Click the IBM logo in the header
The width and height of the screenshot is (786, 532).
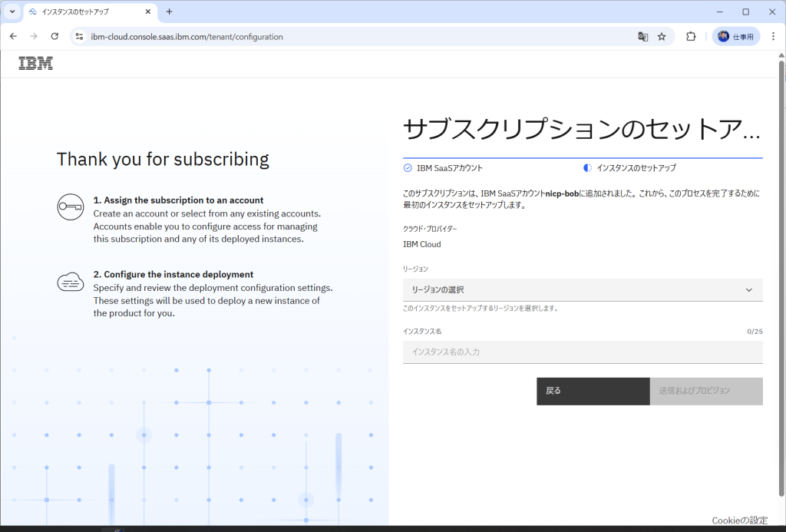[x=35, y=63]
